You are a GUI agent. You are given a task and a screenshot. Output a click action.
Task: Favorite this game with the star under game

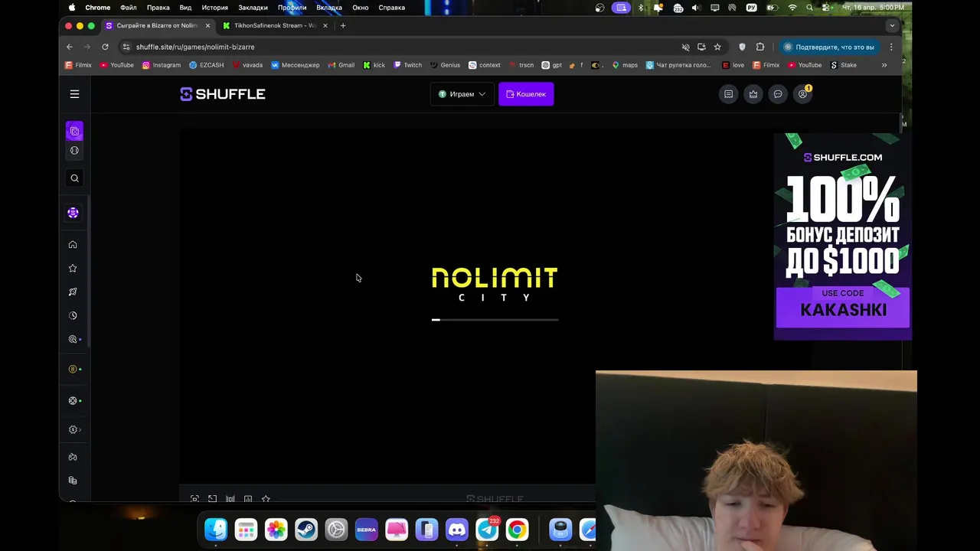pyautogui.click(x=266, y=499)
